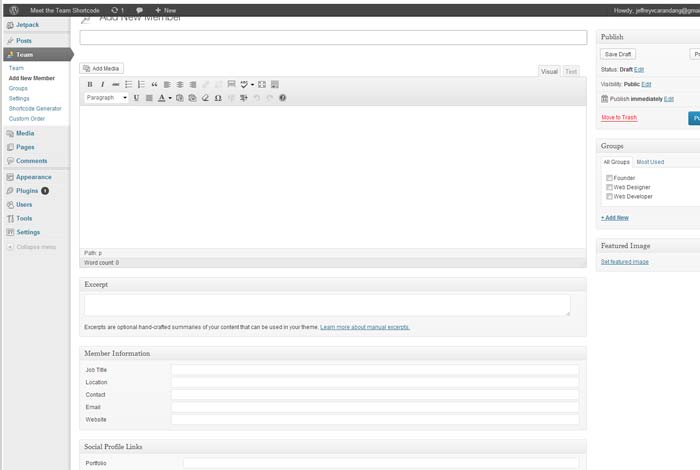Click the Set featured image link
The image size is (700, 470).
[625, 262]
